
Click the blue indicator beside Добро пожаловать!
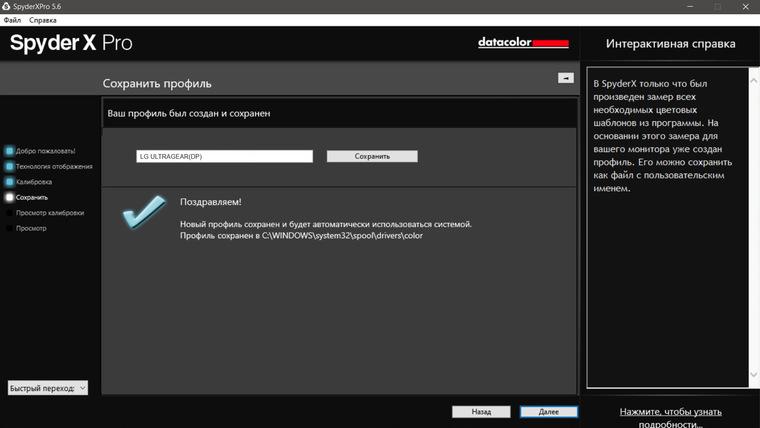click(9, 151)
